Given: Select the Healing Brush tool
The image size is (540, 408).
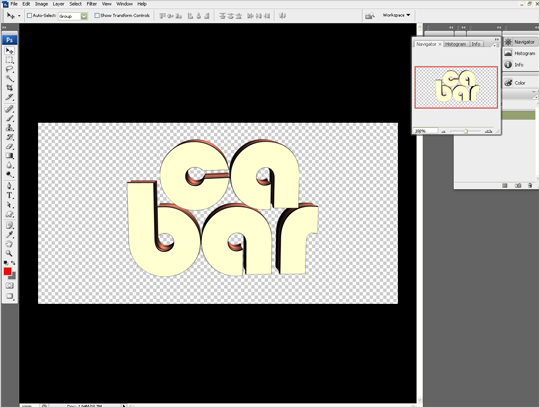Looking at the screenshot, I should click(10, 109).
